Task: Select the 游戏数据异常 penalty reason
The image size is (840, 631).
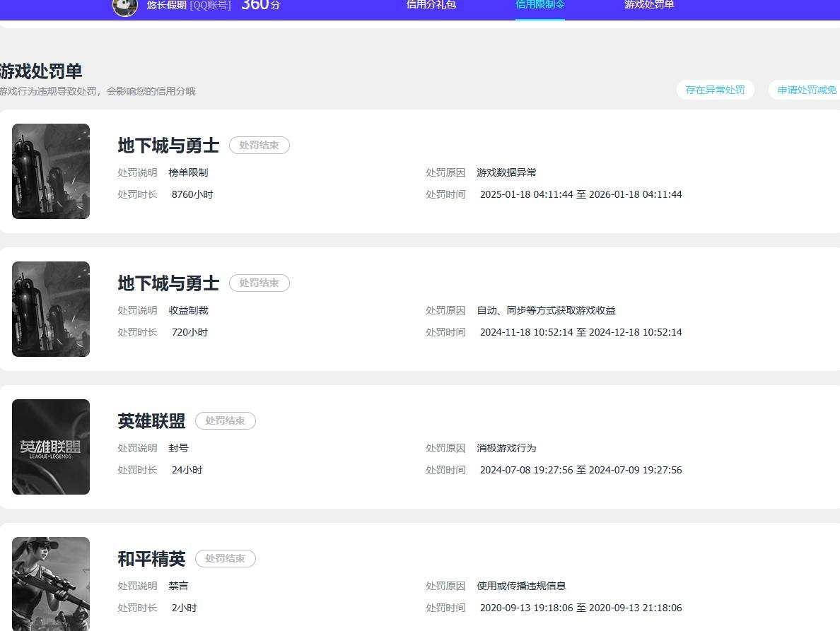Action: pyautogui.click(x=506, y=172)
